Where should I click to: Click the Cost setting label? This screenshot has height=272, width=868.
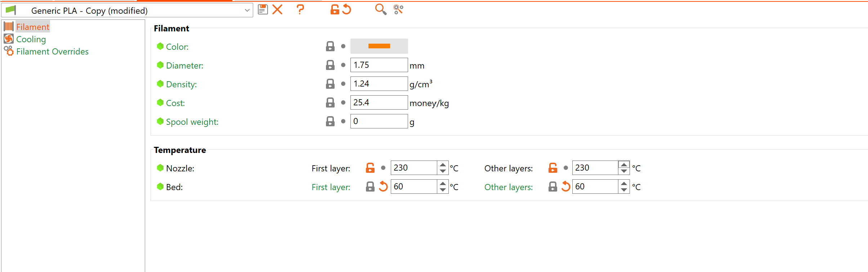175,103
